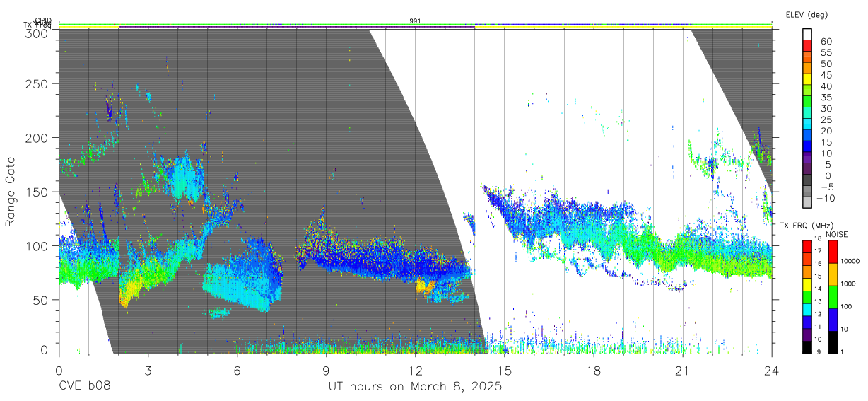Click the '21' tick on the UT hours axis
Screen dimensions: 868x401
[x=682, y=371]
